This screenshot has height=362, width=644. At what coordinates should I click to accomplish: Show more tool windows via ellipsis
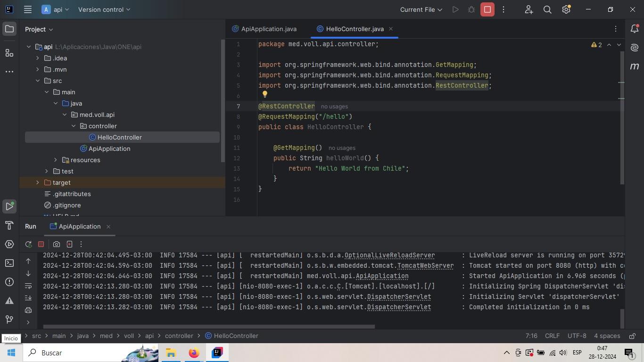coord(9,72)
